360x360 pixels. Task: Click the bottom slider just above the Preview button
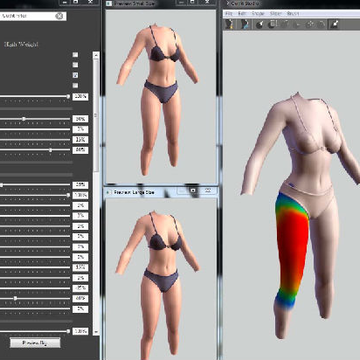click(x=35, y=331)
